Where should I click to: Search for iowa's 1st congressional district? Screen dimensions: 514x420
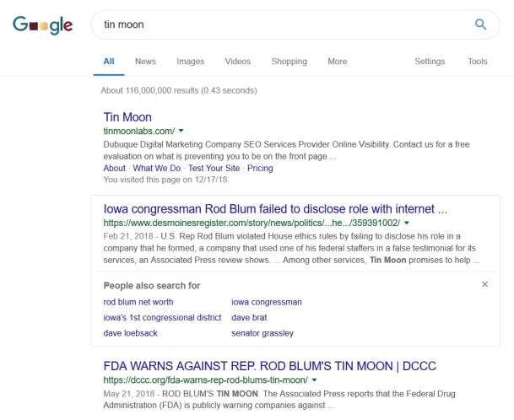pyautogui.click(x=162, y=317)
